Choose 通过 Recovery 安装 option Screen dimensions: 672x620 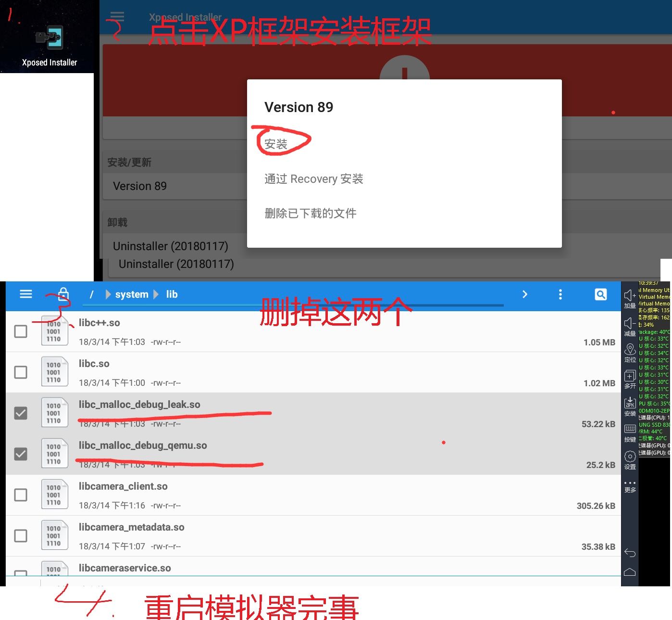tap(314, 179)
